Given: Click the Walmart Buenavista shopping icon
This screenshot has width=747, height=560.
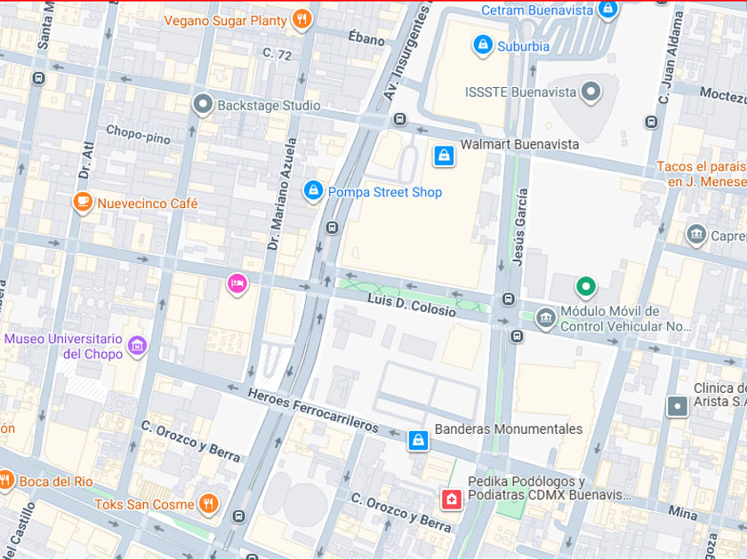Looking at the screenshot, I should pyautogui.click(x=444, y=156).
